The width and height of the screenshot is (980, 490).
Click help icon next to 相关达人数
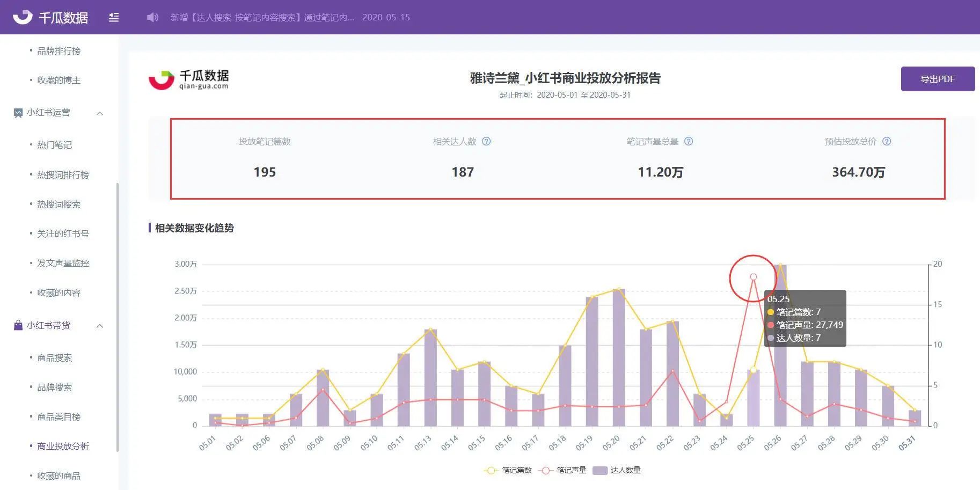pyautogui.click(x=486, y=141)
